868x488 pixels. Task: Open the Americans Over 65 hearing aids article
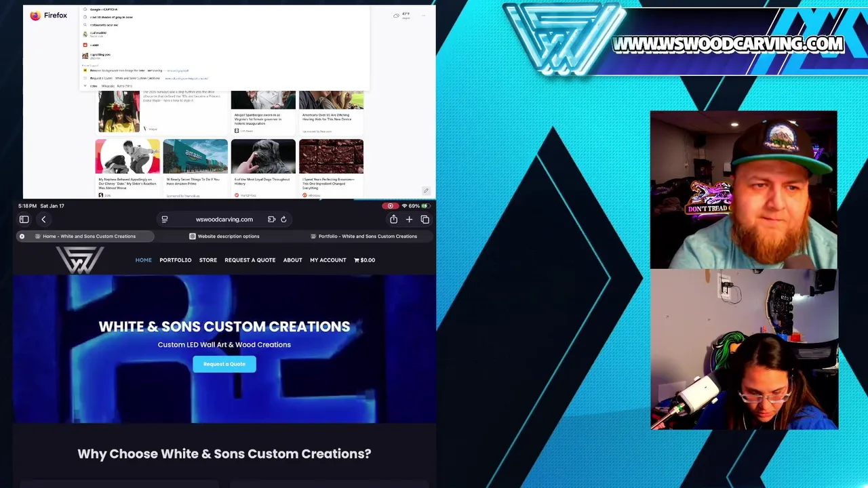[x=331, y=112]
